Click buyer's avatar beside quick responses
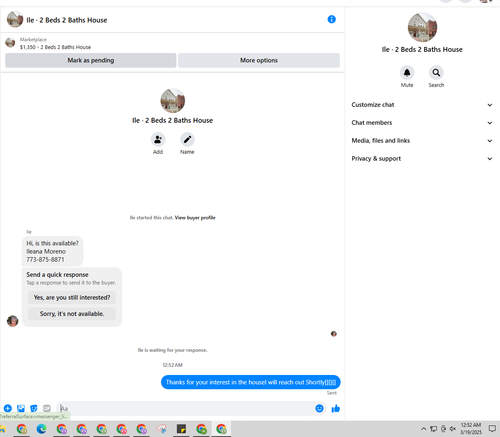Image resolution: width=500 pixels, height=437 pixels. (x=13, y=321)
